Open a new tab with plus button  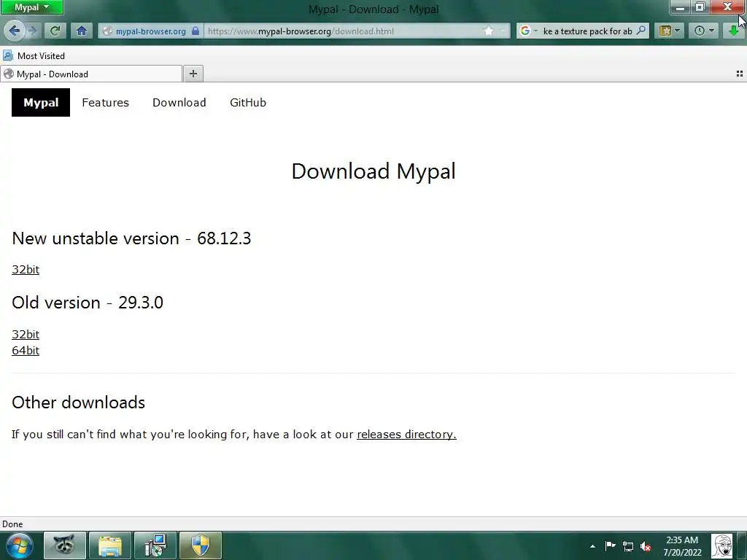point(193,74)
